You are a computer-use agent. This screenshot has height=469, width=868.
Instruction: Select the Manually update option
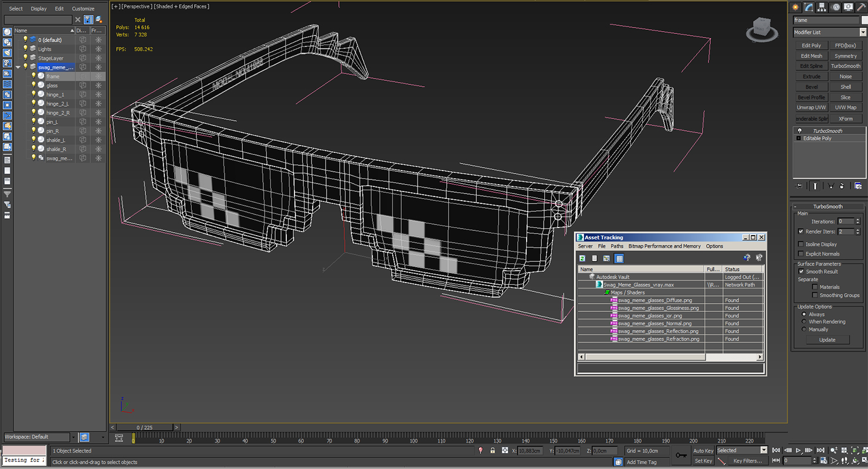tap(804, 329)
